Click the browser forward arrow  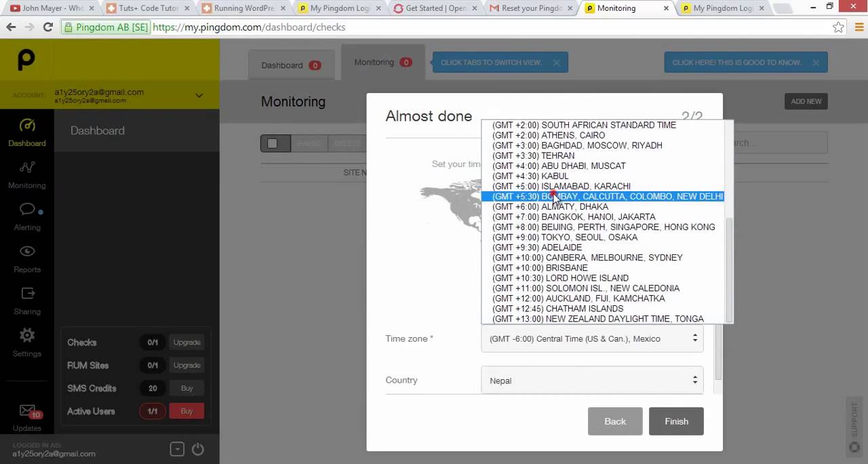tap(29, 27)
